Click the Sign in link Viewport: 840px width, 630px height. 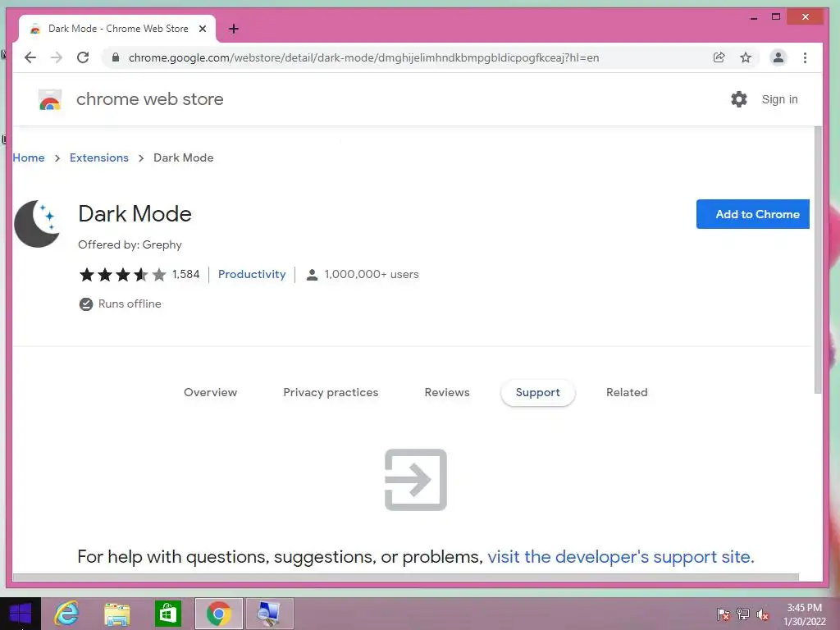click(x=779, y=99)
